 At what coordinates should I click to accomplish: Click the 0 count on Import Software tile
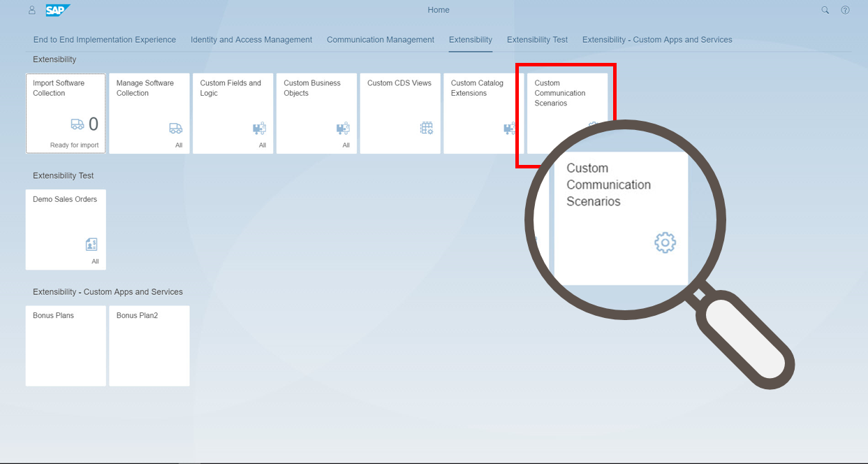coord(94,124)
